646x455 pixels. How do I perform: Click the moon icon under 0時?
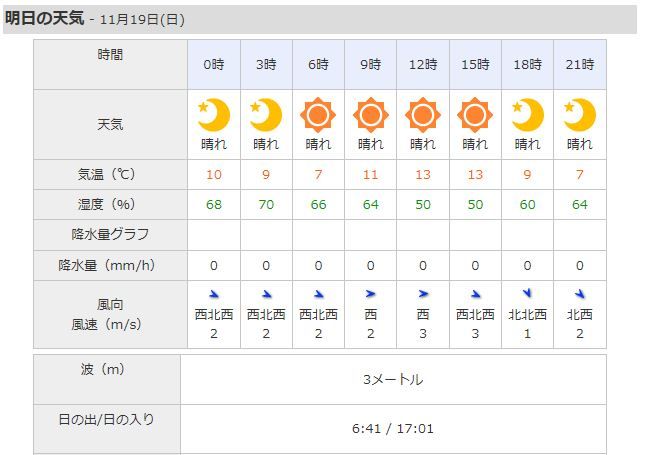pyautogui.click(x=214, y=115)
